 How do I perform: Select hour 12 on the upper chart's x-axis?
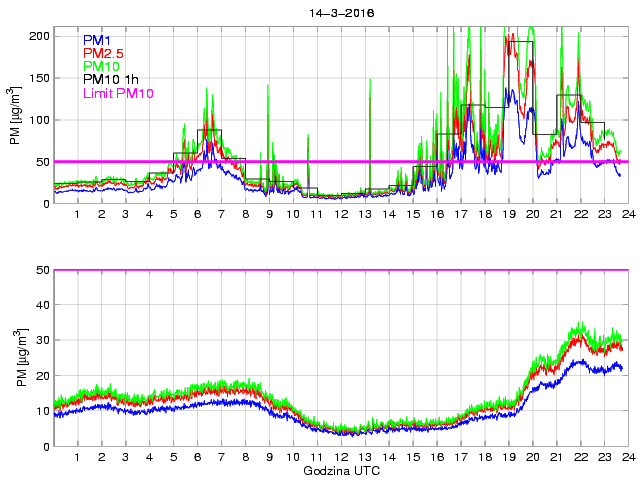coord(341,215)
